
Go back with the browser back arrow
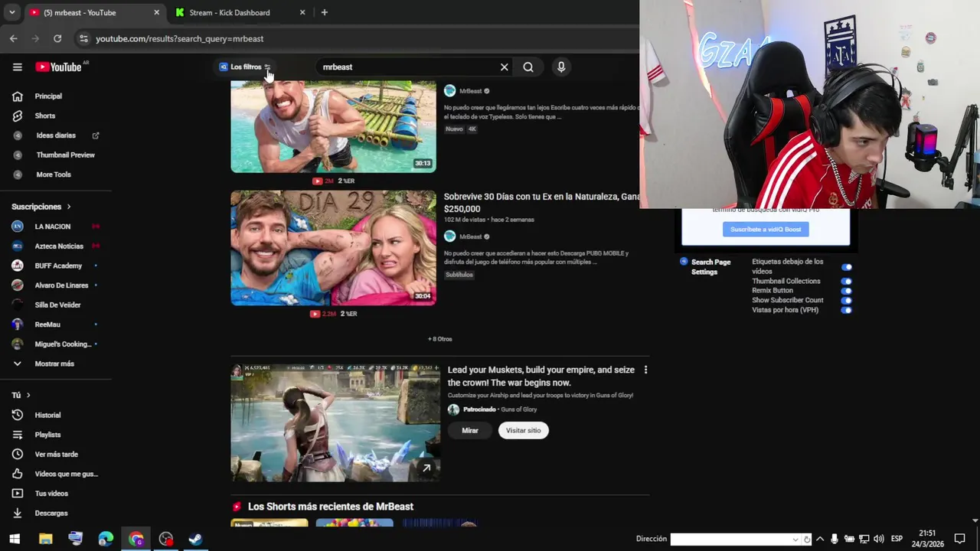click(x=14, y=38)
